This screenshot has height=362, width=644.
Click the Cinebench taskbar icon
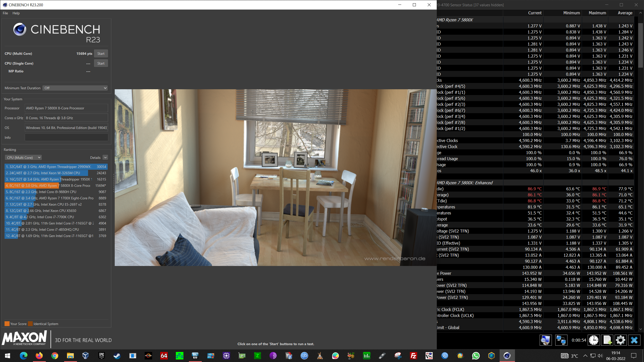507,356
